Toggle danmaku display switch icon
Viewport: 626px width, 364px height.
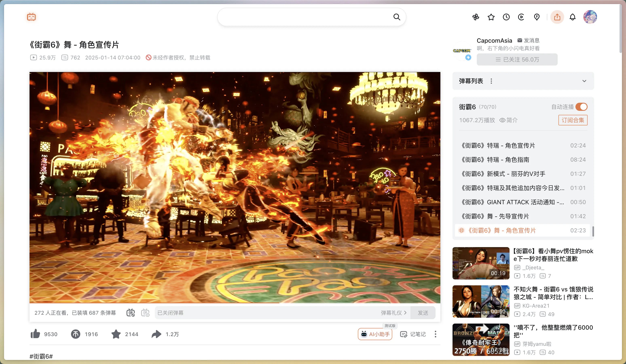click(130, 313)
